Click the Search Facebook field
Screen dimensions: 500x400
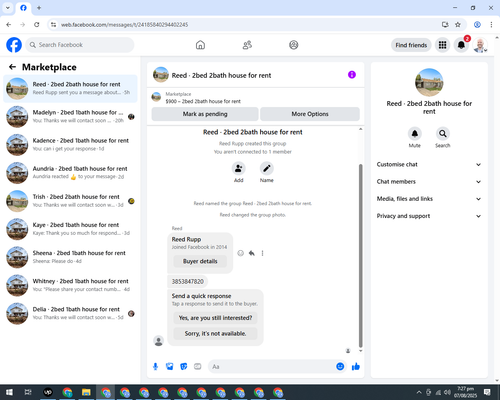(x=80, y=45)
